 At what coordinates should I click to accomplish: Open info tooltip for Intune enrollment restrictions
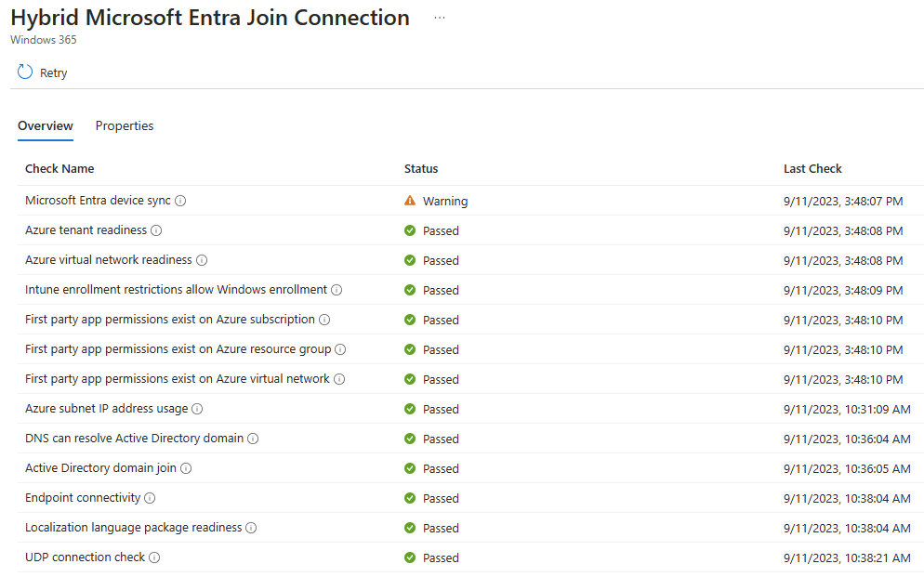pyautogui.click(x=337, y=290)
